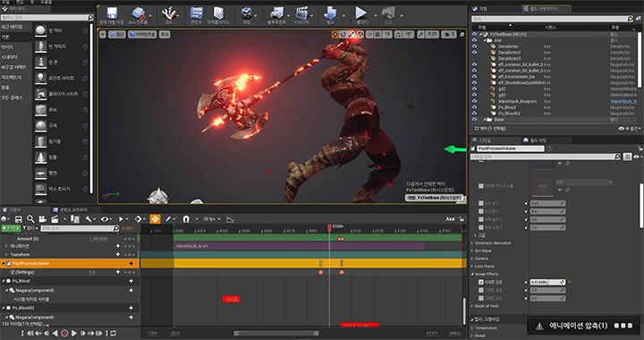Screen dimensions: 644x340
Task: Collapse the Ps_Blood track in Sequencer
Action: 4,281
